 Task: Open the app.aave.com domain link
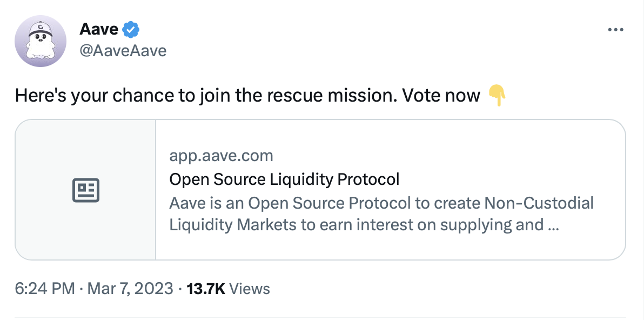221,156
